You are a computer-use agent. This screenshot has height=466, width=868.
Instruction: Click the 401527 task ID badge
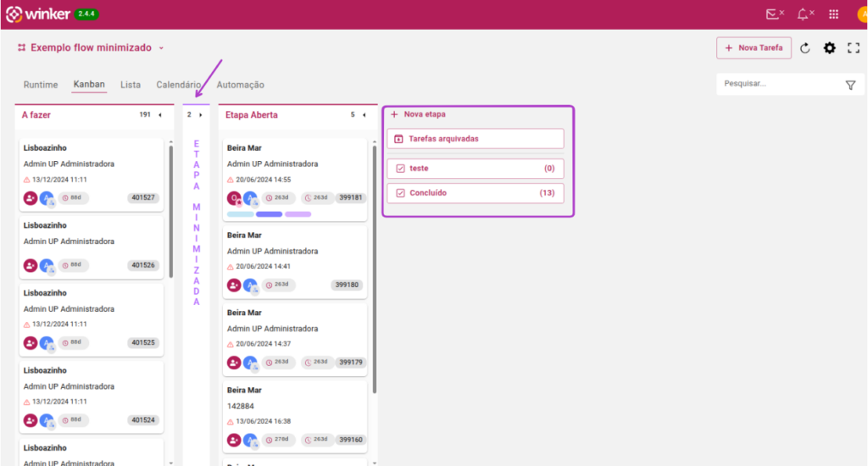pos(143,197)
